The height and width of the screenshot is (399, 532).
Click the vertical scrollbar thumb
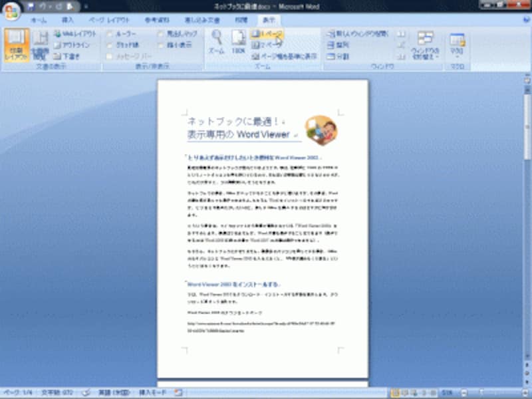coord(527,126)
